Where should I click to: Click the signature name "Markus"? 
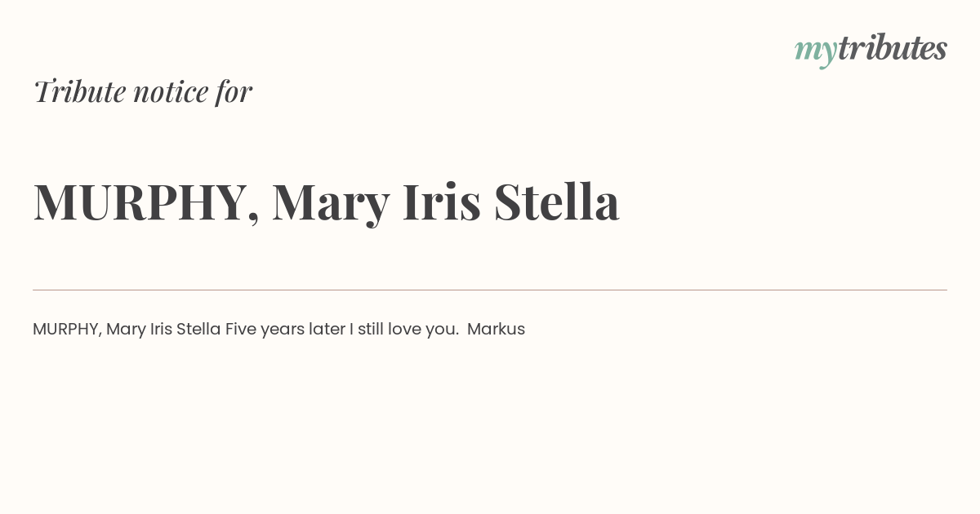coord(497,330)
